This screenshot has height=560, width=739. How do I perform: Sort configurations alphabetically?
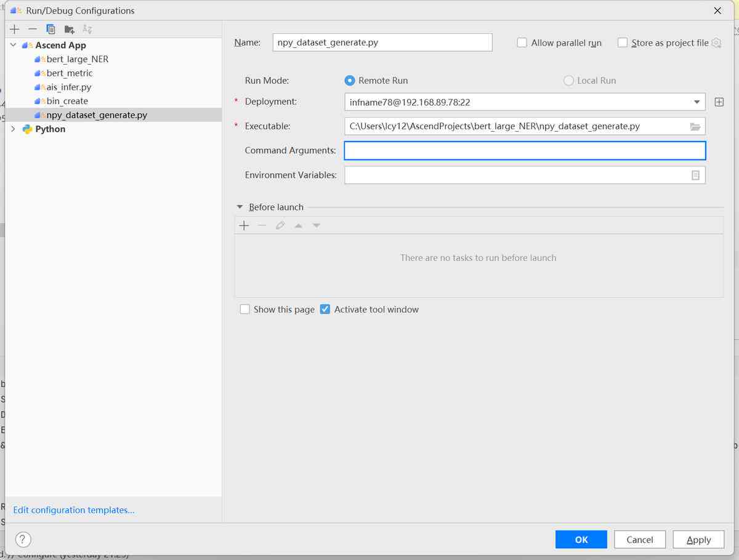click(87, 29)
